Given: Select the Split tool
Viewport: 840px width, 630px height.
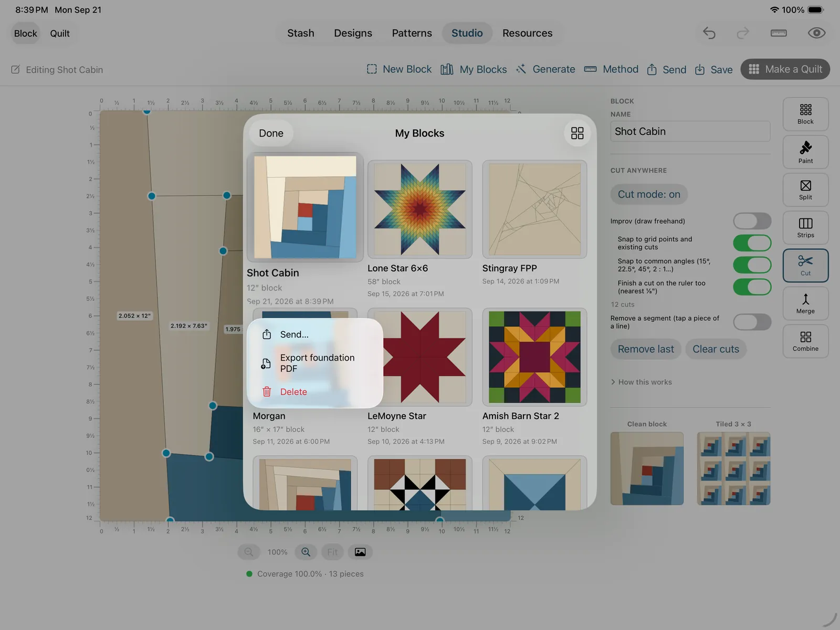Looking at the screenshot, I should [805, 190].
